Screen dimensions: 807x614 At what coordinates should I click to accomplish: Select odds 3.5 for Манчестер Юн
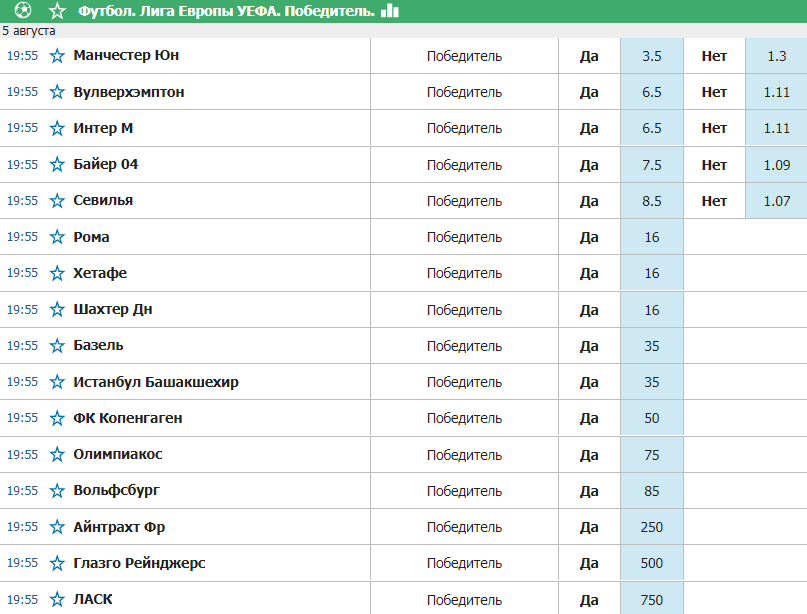pyautogui.click(x=652, y=56)
